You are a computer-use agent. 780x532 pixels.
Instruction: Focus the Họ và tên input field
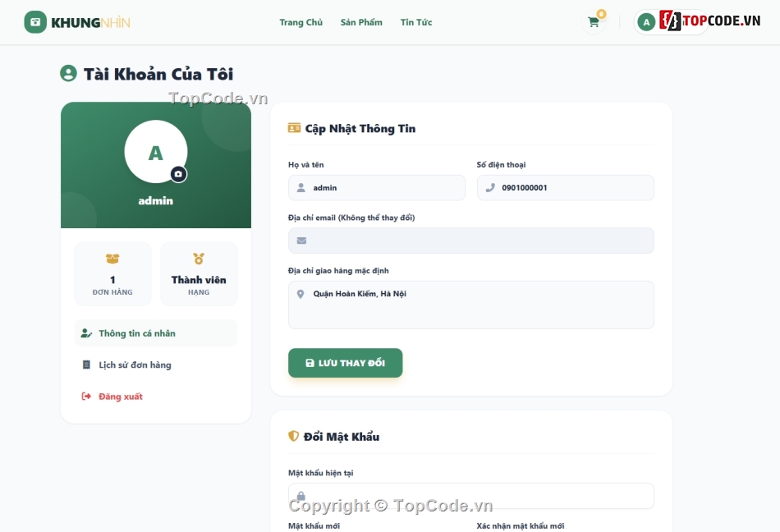point(377,187)
